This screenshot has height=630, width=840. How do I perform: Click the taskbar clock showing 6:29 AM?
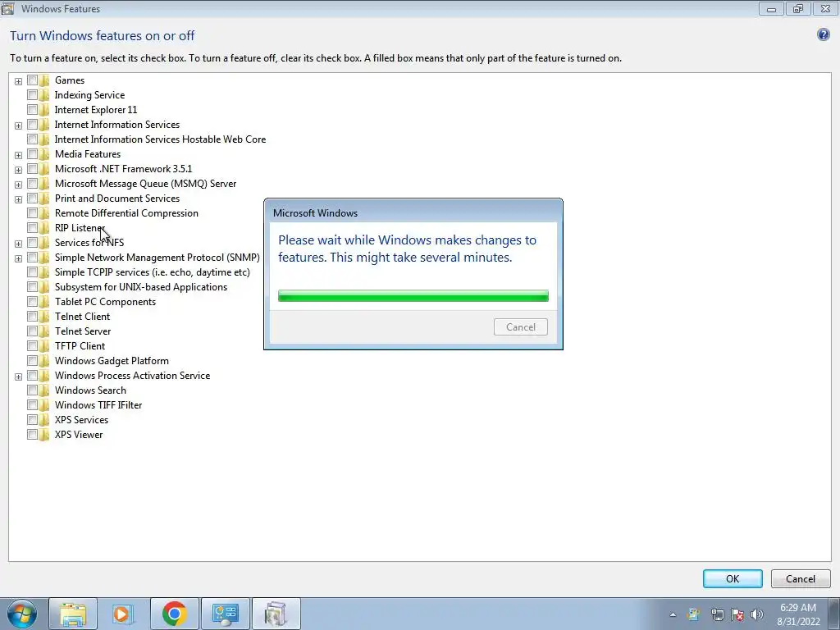pyautogui.click(x=798, y=614)
